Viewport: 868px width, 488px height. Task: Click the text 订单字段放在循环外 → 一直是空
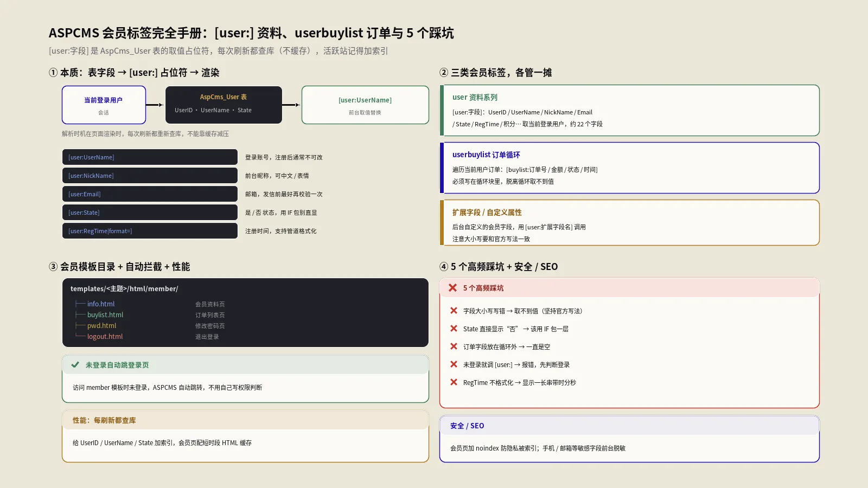pos(507,347)
